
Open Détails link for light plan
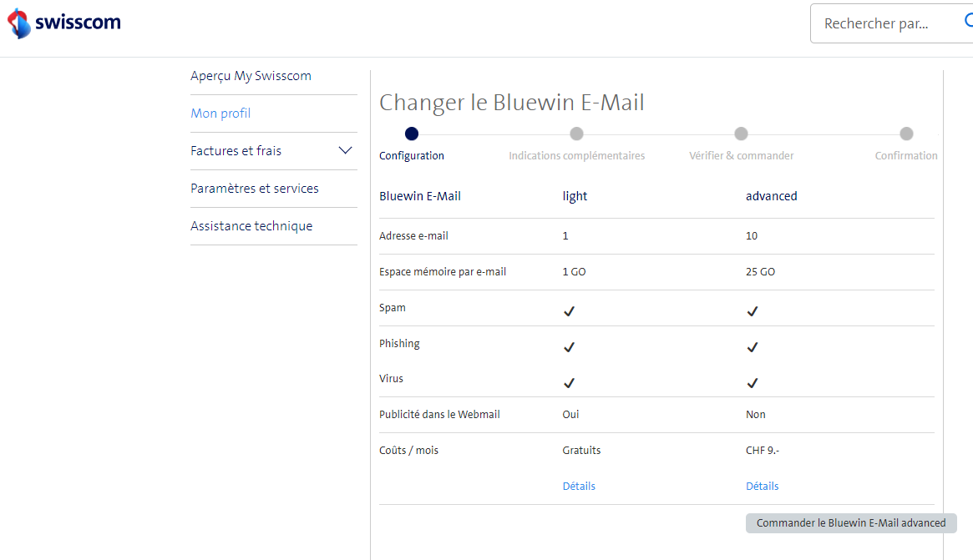tap(579, 486)
